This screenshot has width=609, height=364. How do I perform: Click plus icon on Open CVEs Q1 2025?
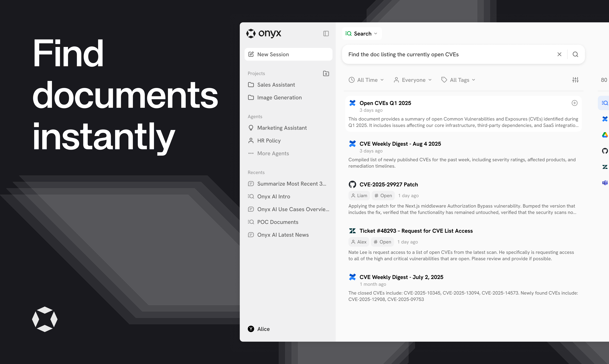(x=574, y=103)
